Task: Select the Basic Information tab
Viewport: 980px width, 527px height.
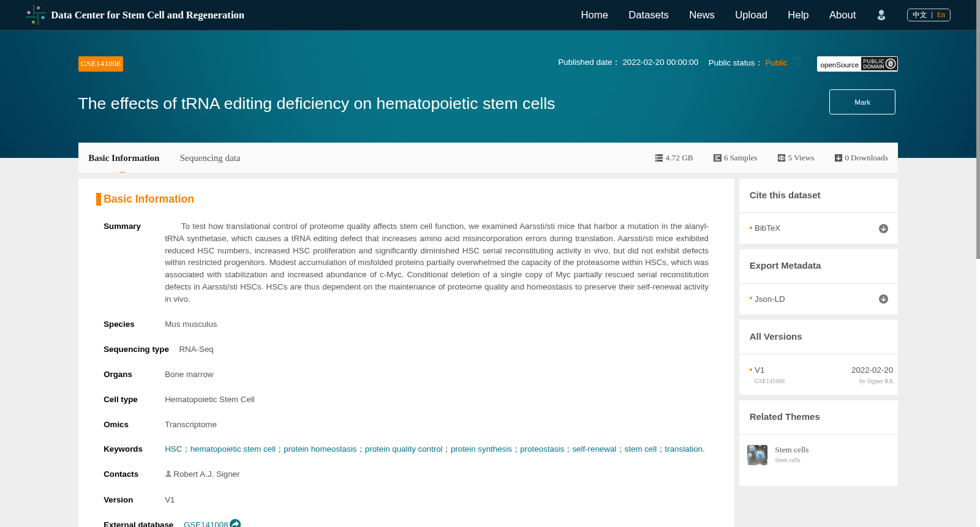Action: click(x=124, y=158)
